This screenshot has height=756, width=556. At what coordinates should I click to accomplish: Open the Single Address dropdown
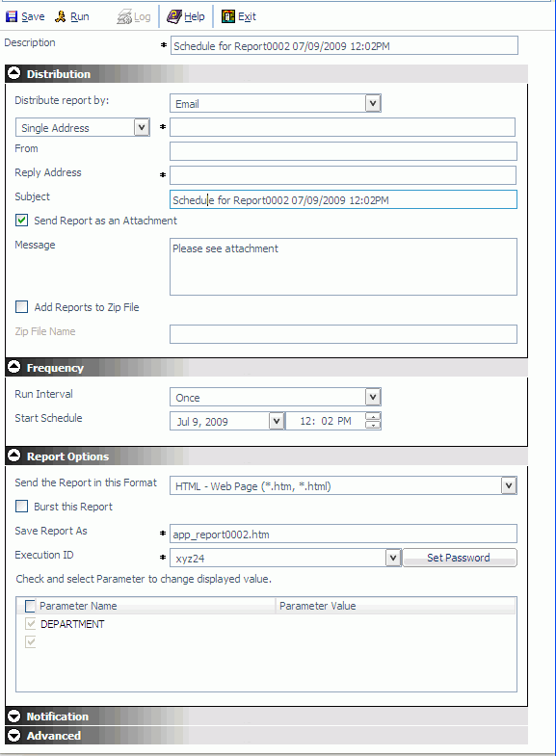[142, 127]
